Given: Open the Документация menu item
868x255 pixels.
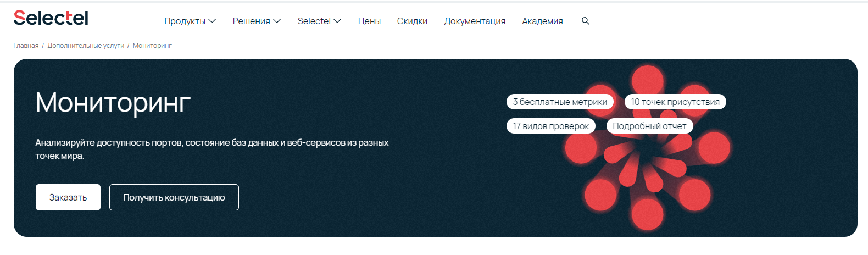Looking at the screenshot, I should click(x=475, y=21).
